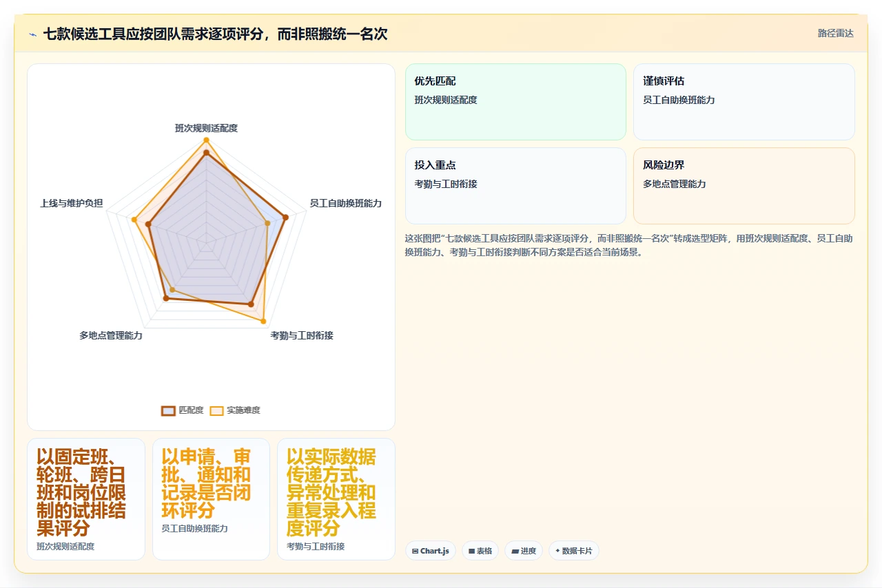Click the 实施难度 data point at 上线与维护负担
The image size is (882, 588).
pyautogui.click(x=134, y=220)
